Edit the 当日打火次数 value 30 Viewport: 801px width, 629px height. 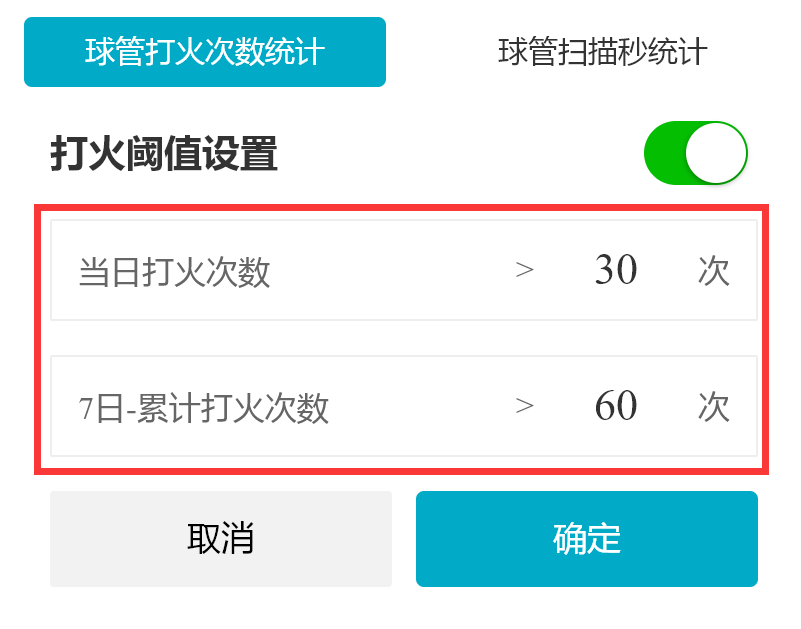point(615,270)
